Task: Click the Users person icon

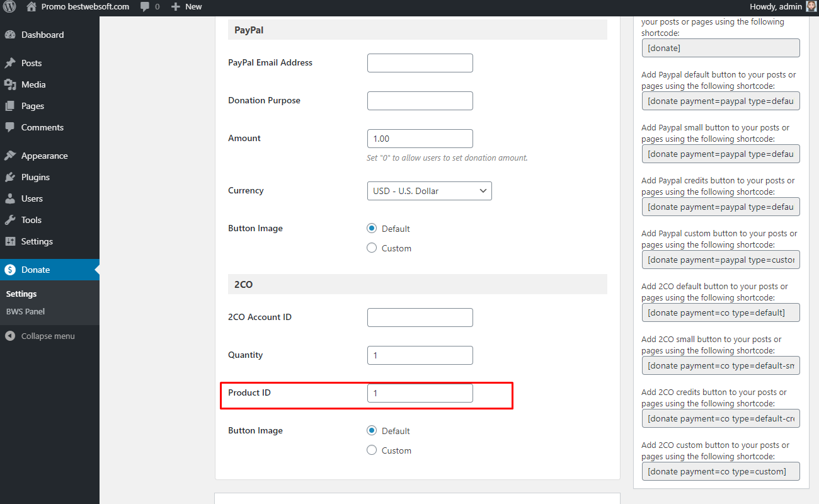Action: pyautogui.click(x=9, y=198)
